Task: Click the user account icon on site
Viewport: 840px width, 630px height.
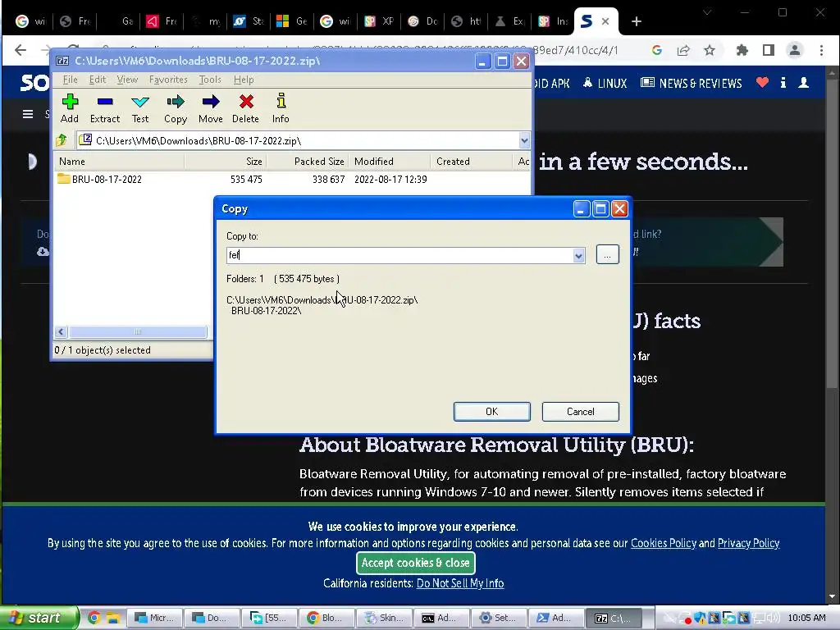Action: 804,83
